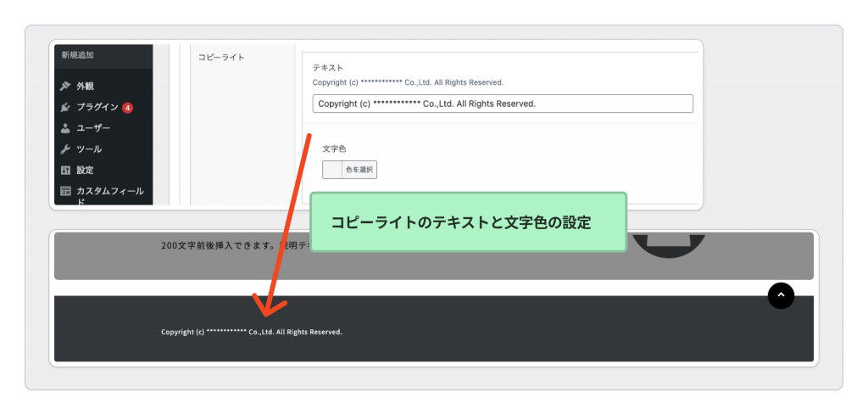Image resolution: width=868 pixels, height=415 pixels.
Task: Open the カスタムフィールド menu label
Action: tap(109, 191)
